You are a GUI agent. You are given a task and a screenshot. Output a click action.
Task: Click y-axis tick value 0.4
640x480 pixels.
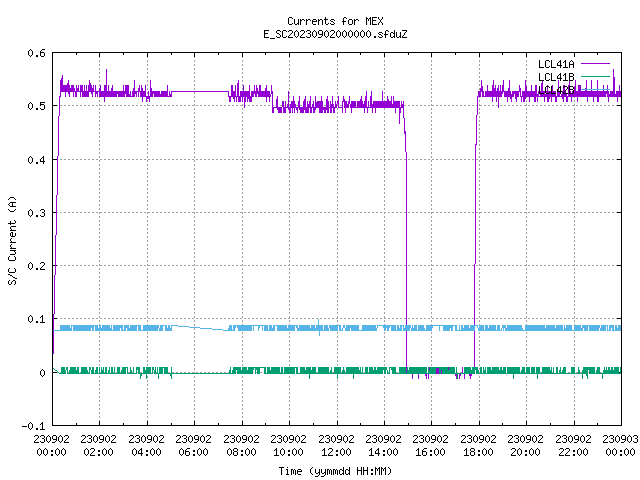pyautogui.click(x=36, y=160)
